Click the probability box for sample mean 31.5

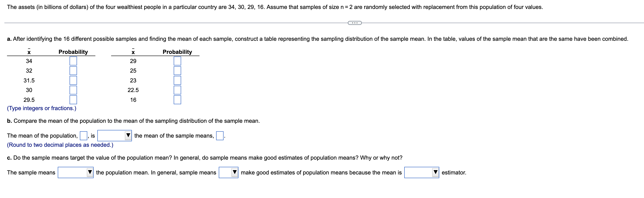tap(73, 80)
